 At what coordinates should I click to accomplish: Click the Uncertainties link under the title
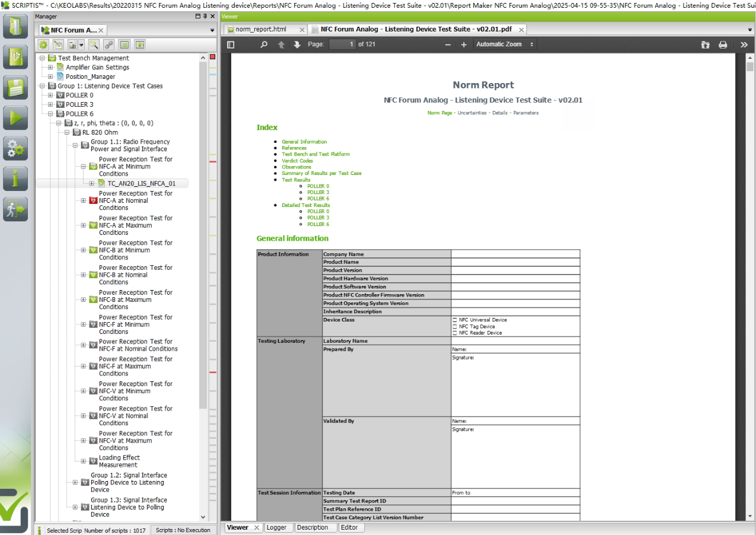472,113
